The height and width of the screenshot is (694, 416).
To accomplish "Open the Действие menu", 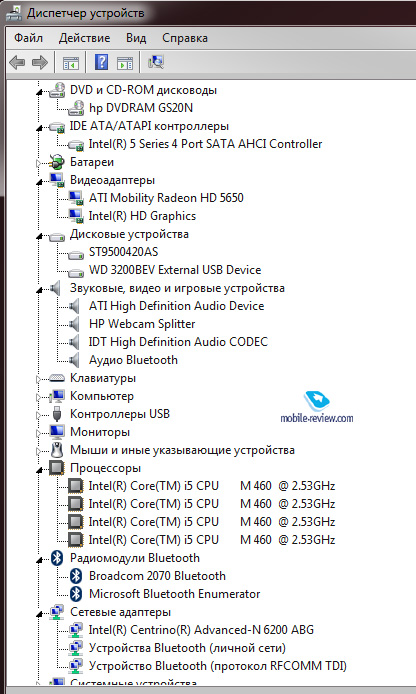I will click(85, 38).
